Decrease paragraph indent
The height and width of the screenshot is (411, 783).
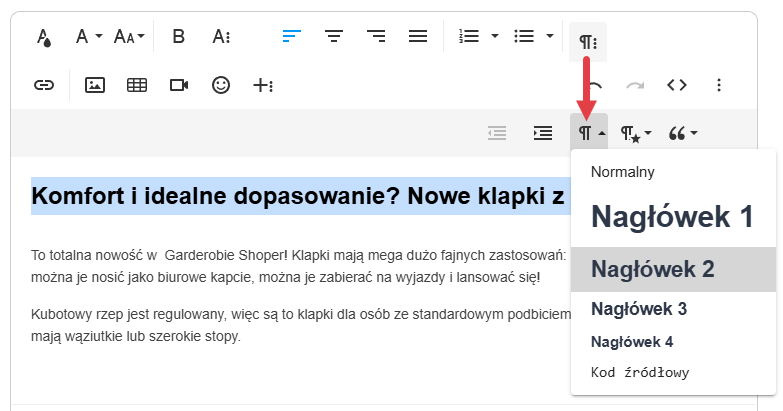pyautogui.click(x=497, y=133)
